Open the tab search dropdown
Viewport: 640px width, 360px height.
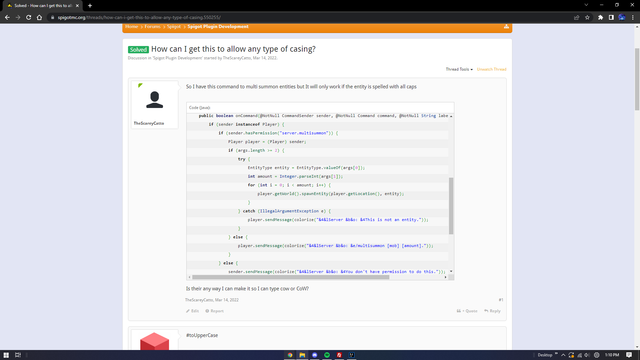tap(586, 5)
